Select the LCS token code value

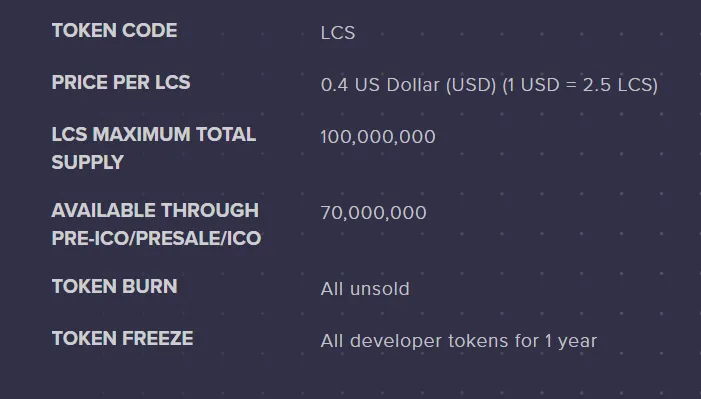(338, 33)
